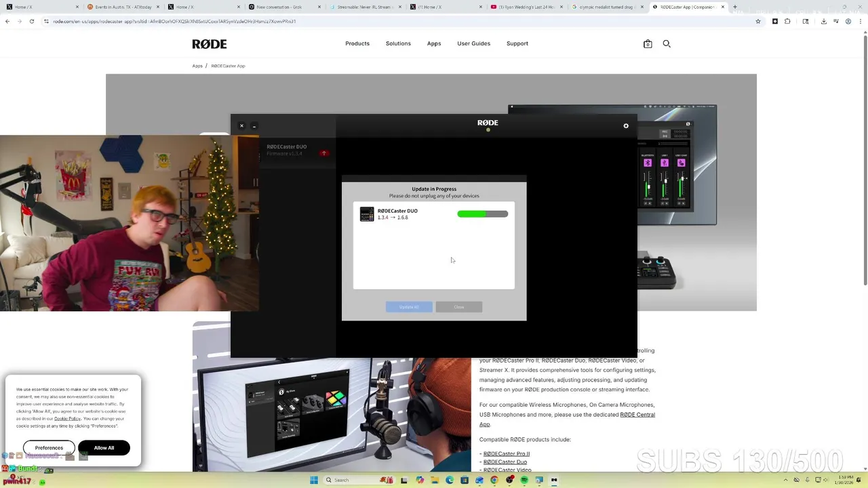The width and height of the screenshot is (868, 488).
Task: Switch to Streamable tab
Action: click(363, 7)
